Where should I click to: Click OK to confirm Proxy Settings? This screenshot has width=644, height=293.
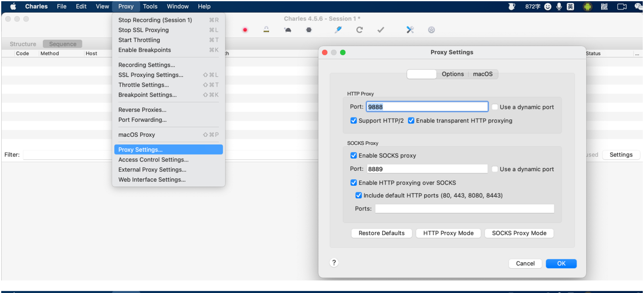coord(561,263)
